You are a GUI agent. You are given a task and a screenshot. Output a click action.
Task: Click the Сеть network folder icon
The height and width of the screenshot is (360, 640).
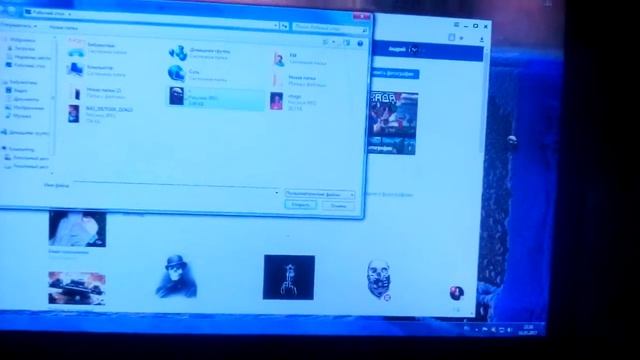(x=176, y=73)
